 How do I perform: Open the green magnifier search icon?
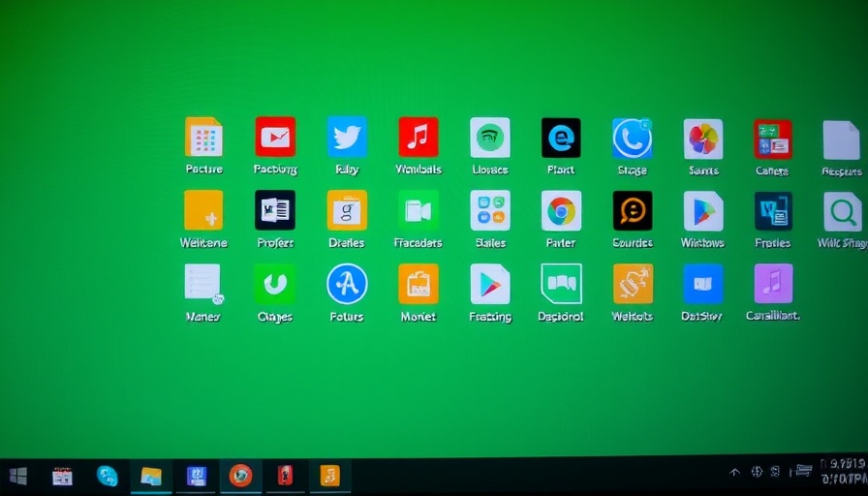point(843,212)
